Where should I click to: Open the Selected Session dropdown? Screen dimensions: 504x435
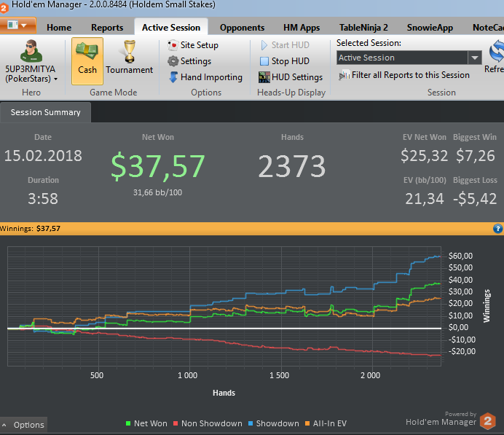tap(475, 58)
